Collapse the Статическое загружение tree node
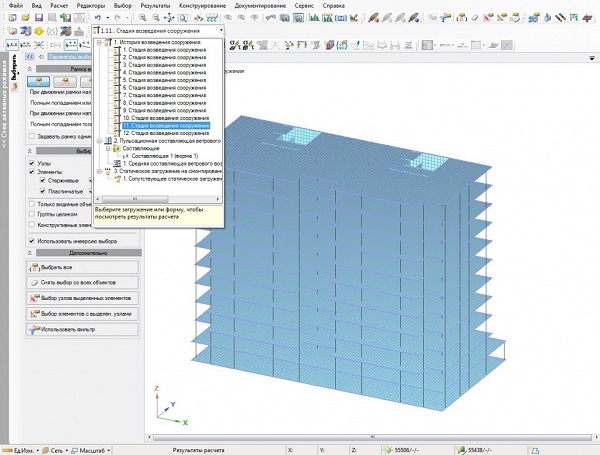Image resolution: width=600 pixels, height=455 pixels. point(99,171)
